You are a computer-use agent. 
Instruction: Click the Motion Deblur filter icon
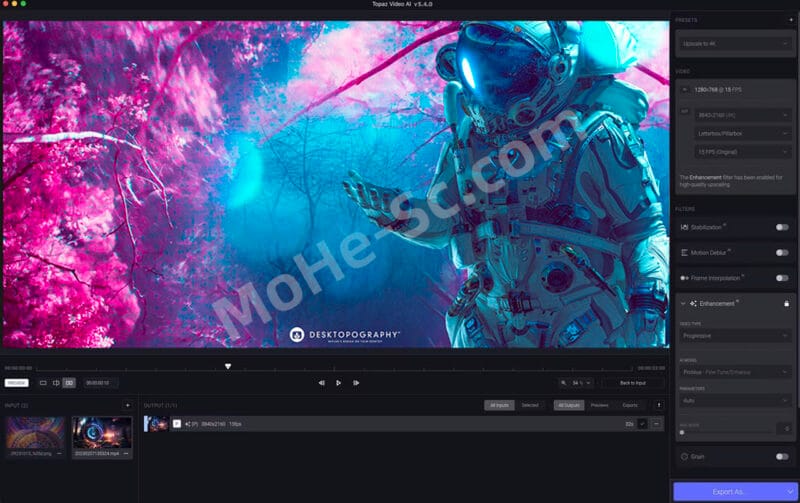(x=684, y=253)
